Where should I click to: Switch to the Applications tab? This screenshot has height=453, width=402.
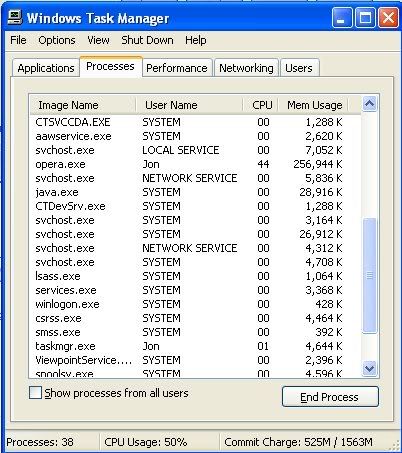coord(46,68)
